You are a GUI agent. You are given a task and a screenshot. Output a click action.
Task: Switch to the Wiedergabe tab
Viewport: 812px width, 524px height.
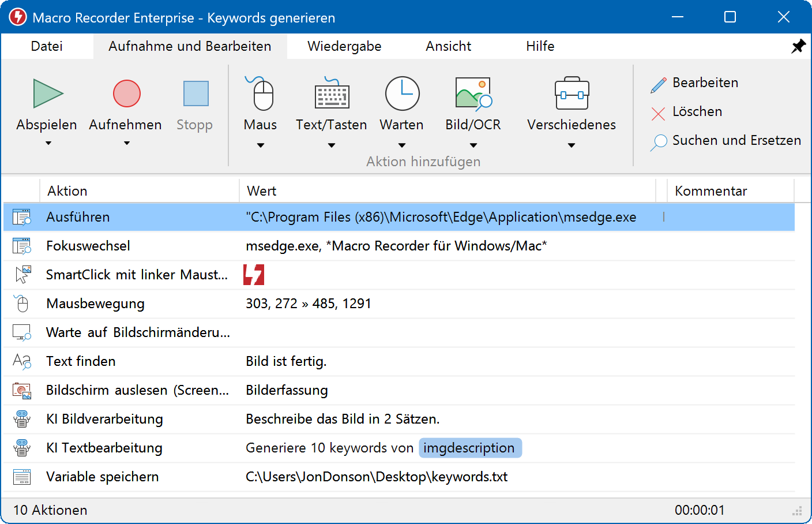[x=344, y=46]
